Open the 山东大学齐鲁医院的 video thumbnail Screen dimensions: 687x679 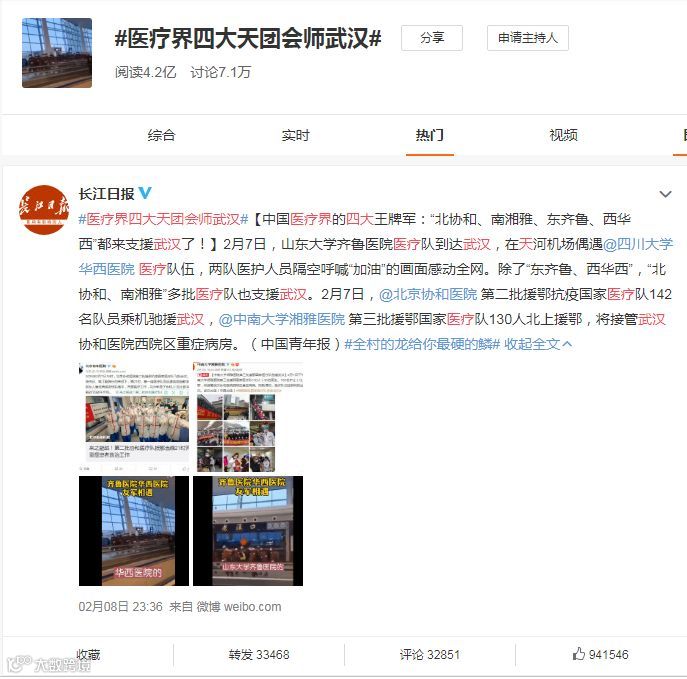[248, 531]
